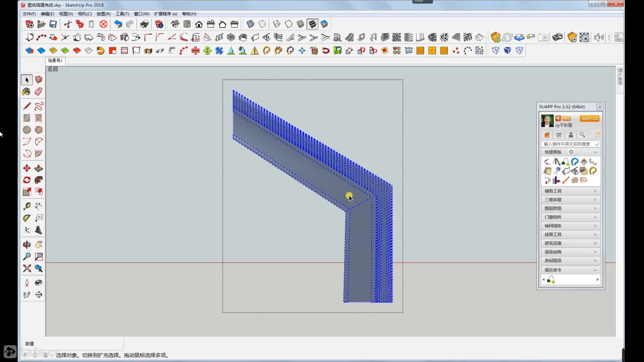Activate the Move tool

(x=27, y=168)
